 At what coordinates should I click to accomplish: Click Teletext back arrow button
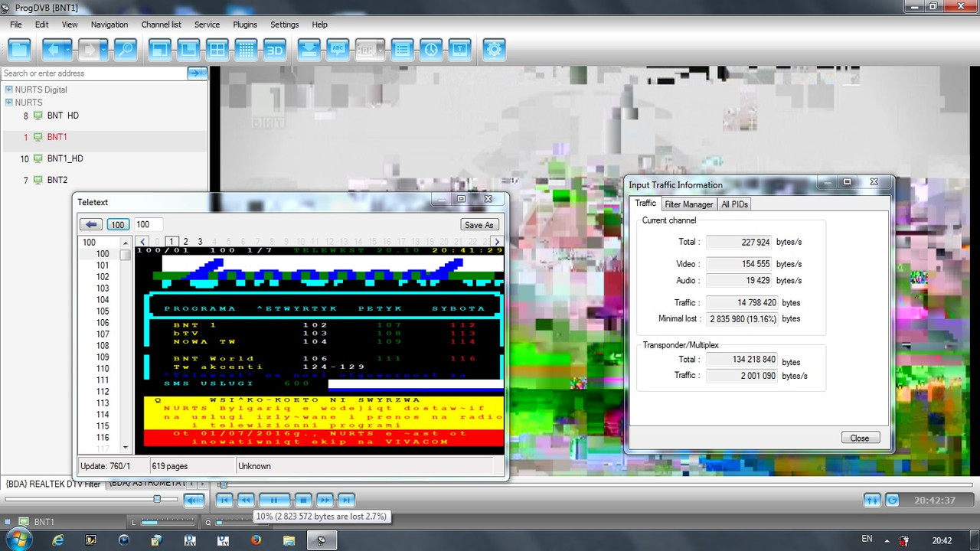92,224
